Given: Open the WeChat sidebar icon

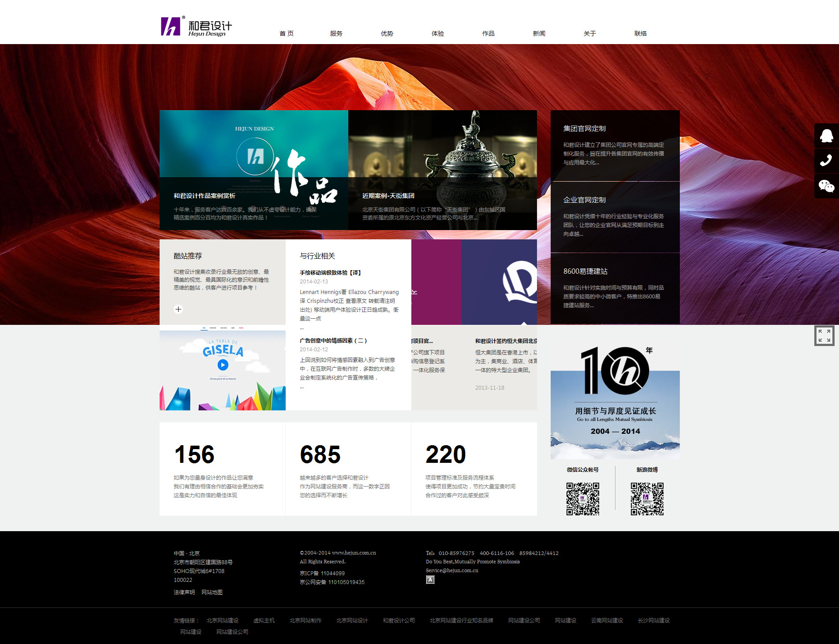Looking at the screenshot, I should point(826,186).
